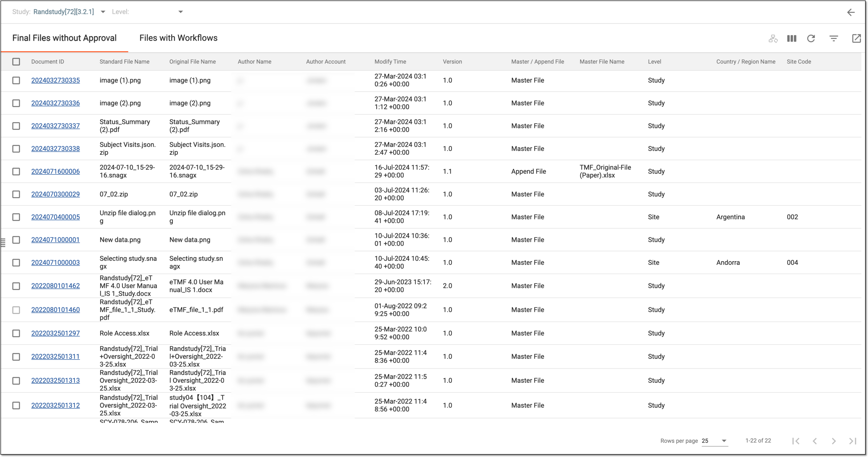The width and height of the screenshot is (868, 457).
Task: Check the row for Unzip file dialog.png
Action: click(x=16, y=217)
